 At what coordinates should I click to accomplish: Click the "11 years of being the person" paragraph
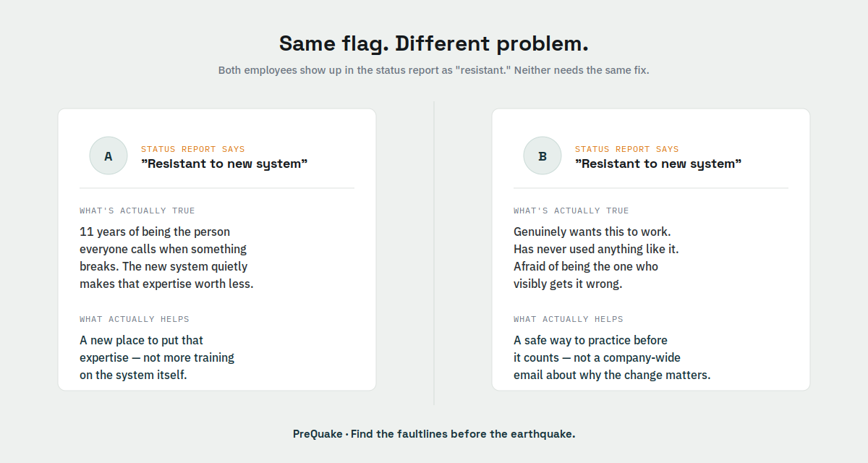(166, 258)
